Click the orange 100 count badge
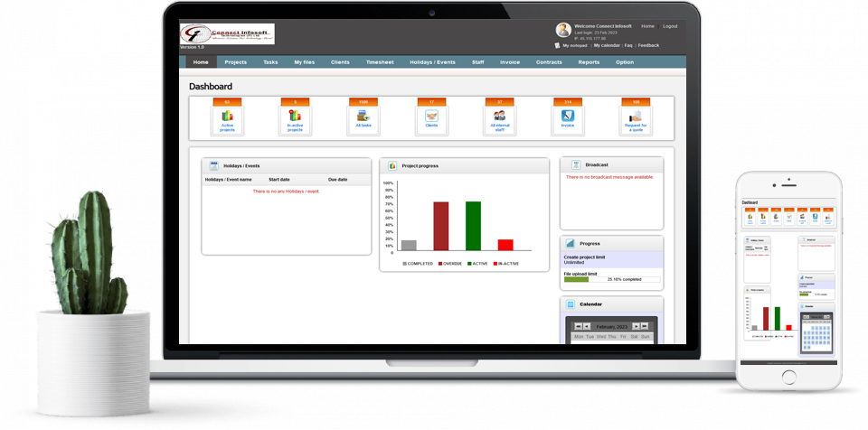 tap(636, 102)
